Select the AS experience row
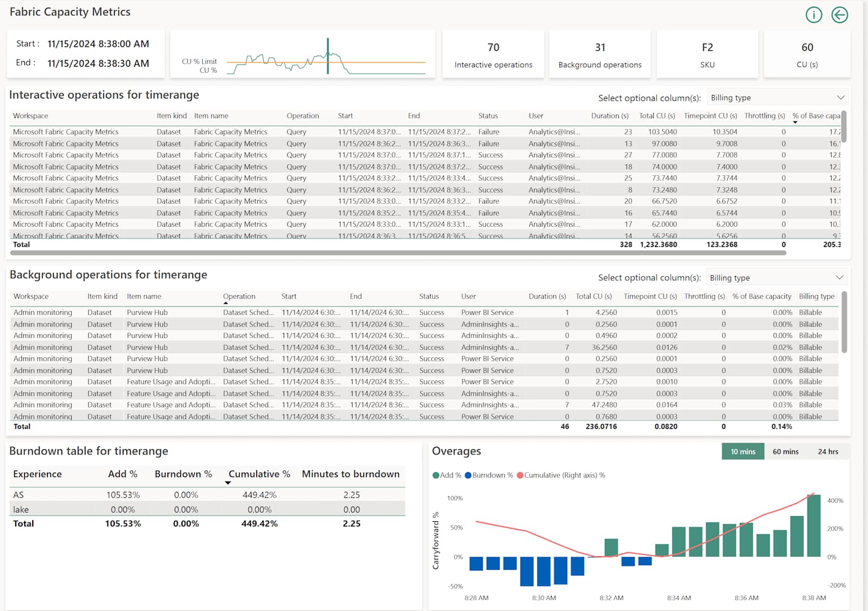 tap(208, 495)
